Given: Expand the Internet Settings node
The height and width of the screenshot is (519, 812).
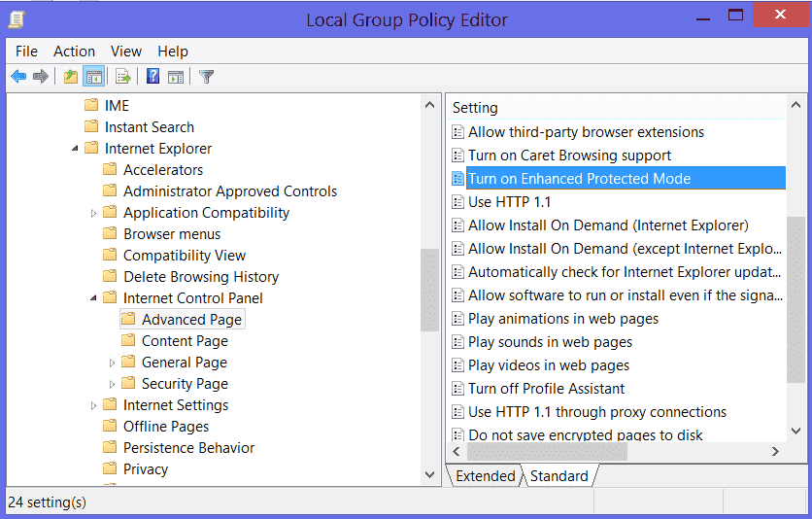Looking at the screenshot, I should pos(93,405).
